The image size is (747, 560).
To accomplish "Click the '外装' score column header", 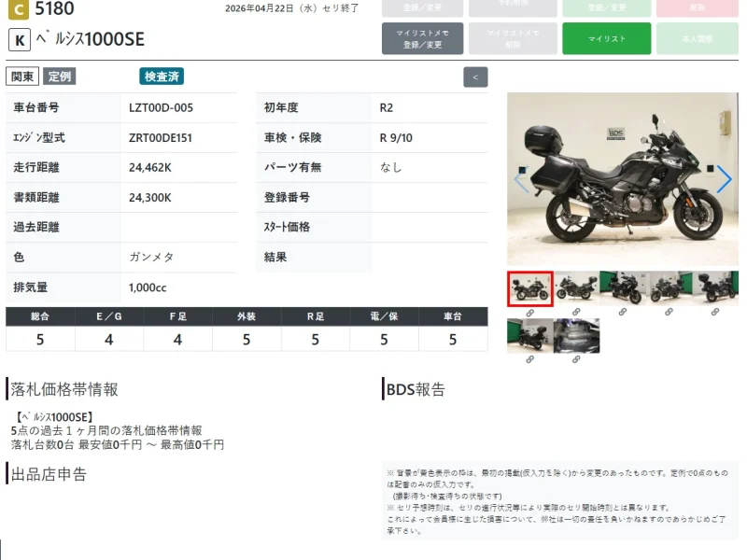I will pos(247,316).
